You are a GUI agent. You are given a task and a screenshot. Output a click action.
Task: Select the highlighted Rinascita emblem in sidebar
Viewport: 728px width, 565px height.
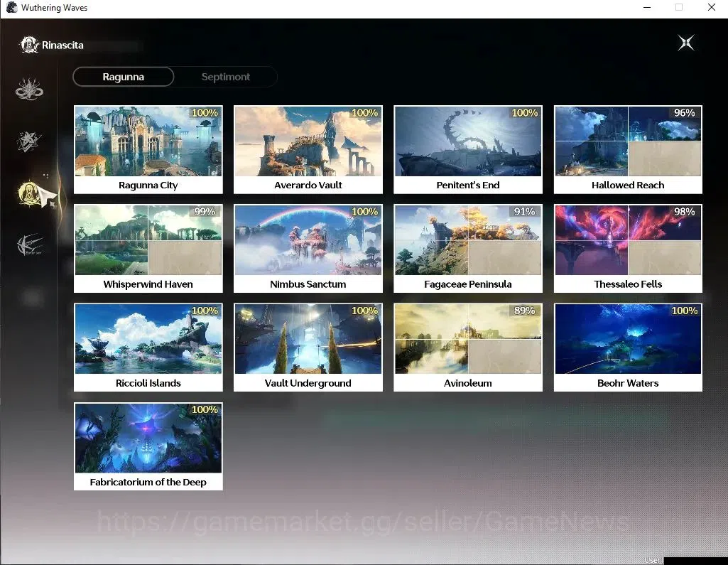[29, 193]
